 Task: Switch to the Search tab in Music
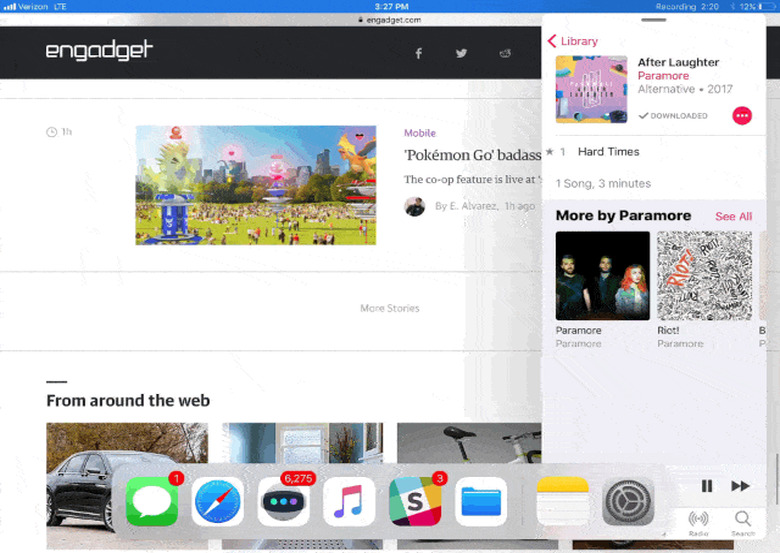(743, 523)
